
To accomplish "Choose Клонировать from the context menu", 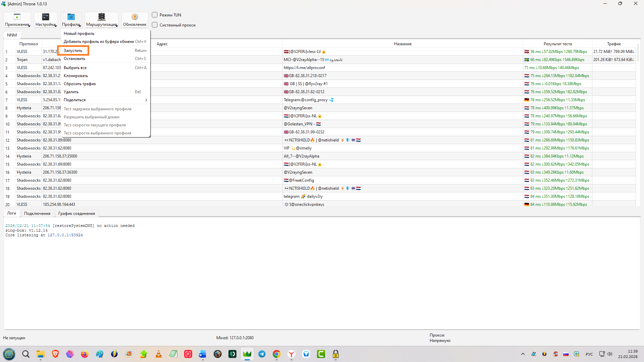I will pyautogui.click(x=76, y=76).
